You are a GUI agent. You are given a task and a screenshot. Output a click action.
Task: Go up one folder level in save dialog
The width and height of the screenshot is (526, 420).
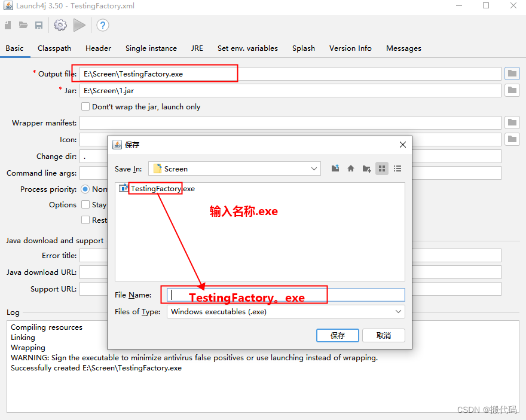pyautogui.click(x=335, y=168)
